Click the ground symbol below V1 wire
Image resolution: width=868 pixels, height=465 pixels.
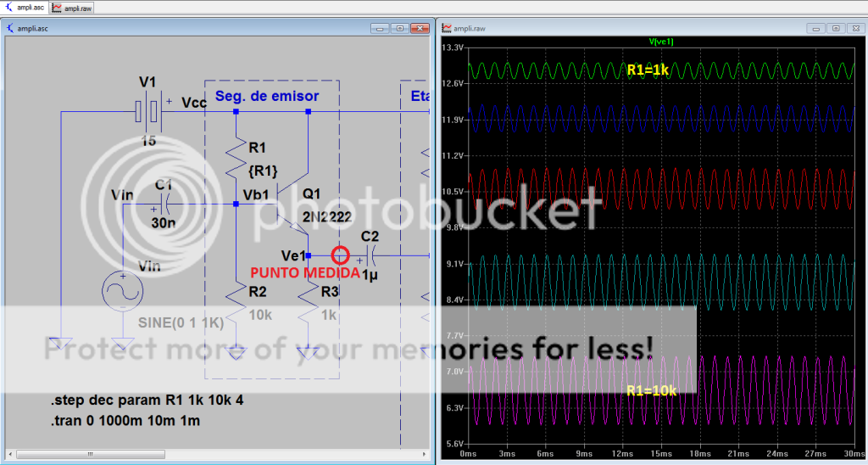coord(60,344)
